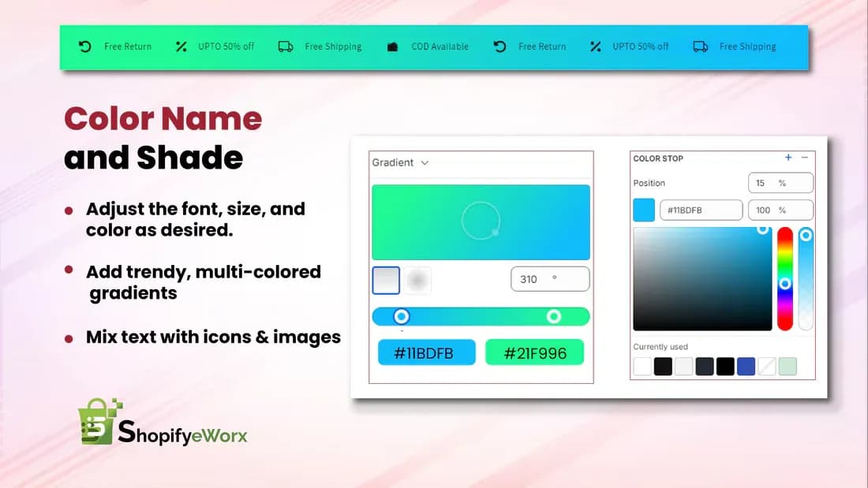Click the first Free Return arrow icon
Image resolution: width=868 pixels, height=488 pixels.
coord(84,47)
